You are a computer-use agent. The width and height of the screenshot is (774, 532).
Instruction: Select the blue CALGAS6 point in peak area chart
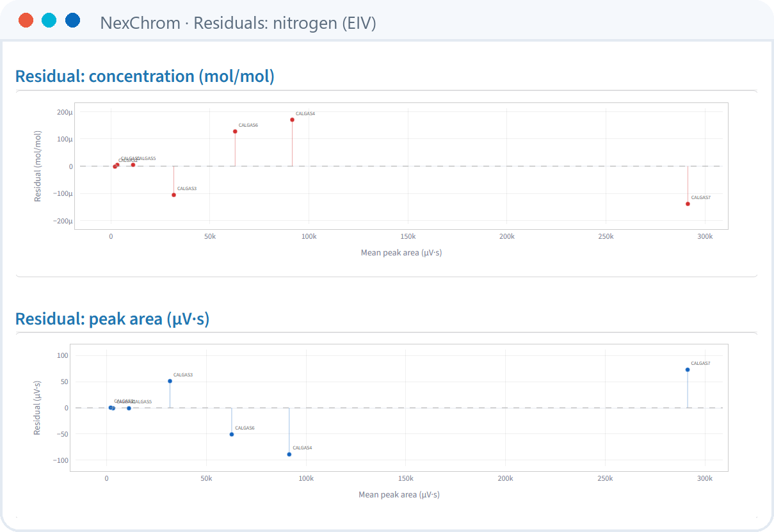coord(232,434)
